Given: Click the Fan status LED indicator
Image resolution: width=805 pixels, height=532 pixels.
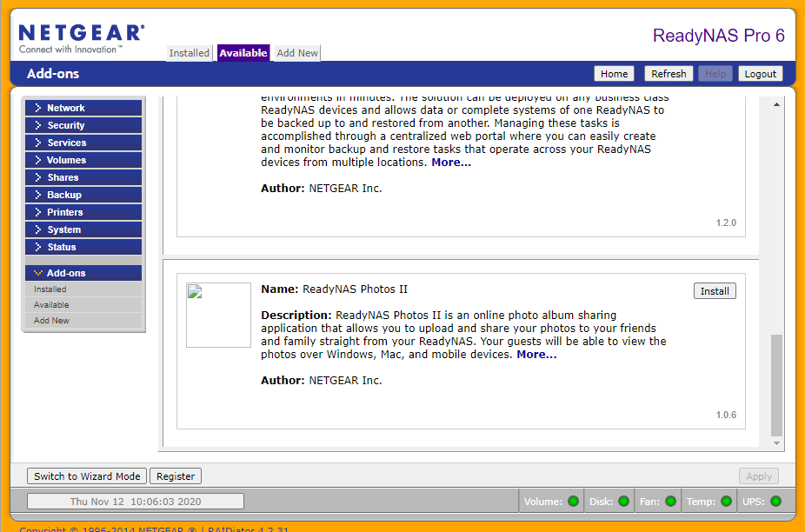Looking at the screenshot, I should (670, 501).
